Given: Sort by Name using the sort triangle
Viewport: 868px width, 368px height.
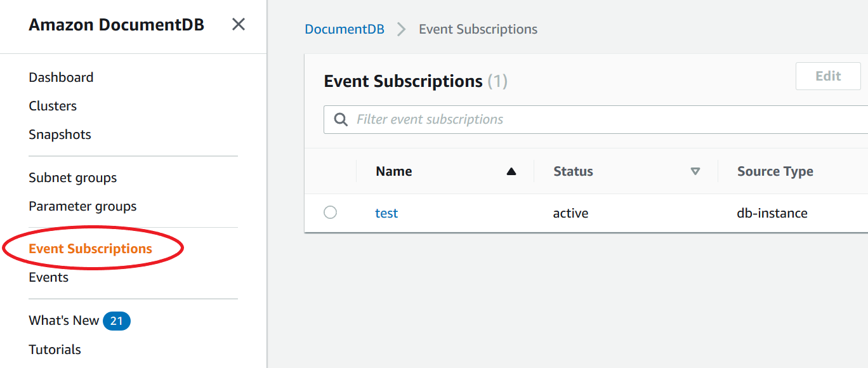Looking at the screenshot, I should [x=511, y=171].
